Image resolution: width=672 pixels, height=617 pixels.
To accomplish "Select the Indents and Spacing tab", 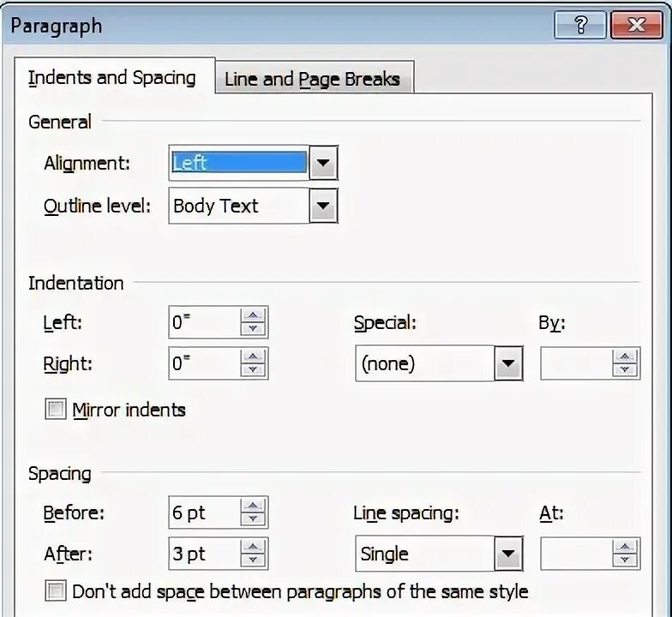I will [112, 77].
